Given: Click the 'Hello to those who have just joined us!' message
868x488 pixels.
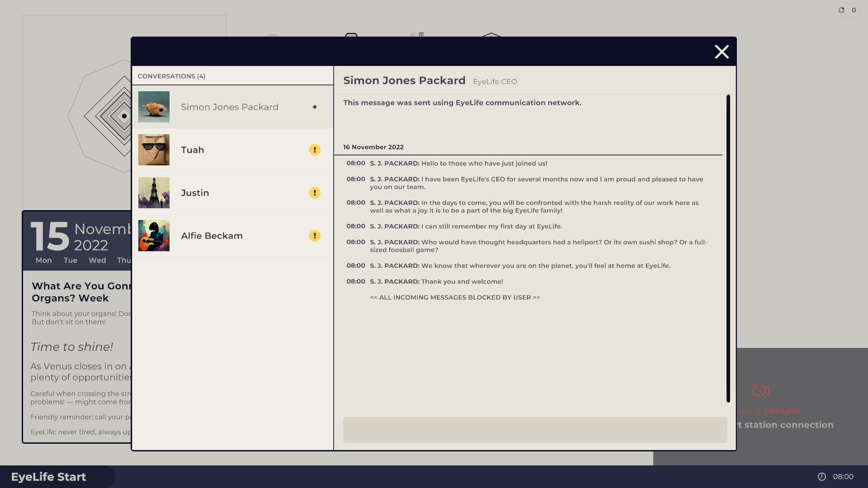Looking at the screenshot, I should (x=484, y=164).
